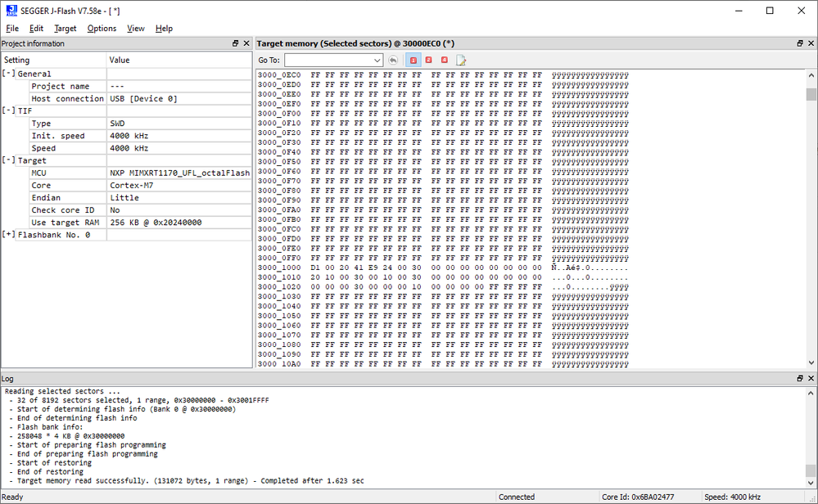
Task: Click the Log panel scroll-down arrow
Action: 811,483
